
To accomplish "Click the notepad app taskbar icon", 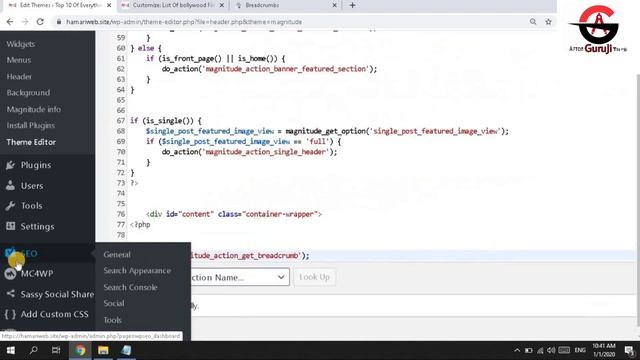I will click(126, 350).
